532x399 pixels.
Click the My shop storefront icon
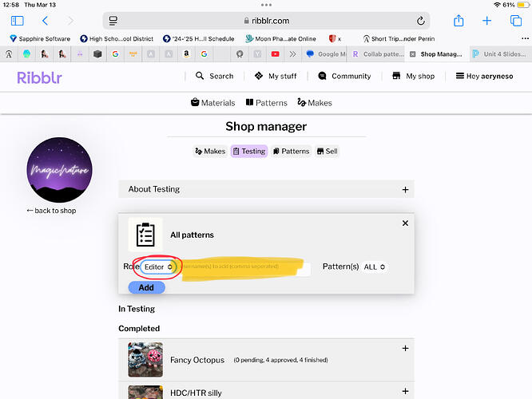click(396, 76)
